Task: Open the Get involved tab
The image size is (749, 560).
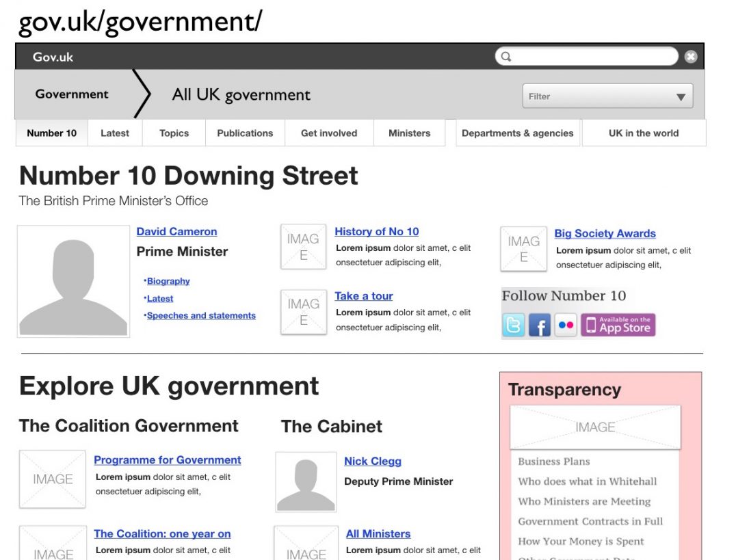Action: pyautogui.click(x=329, y=133)
